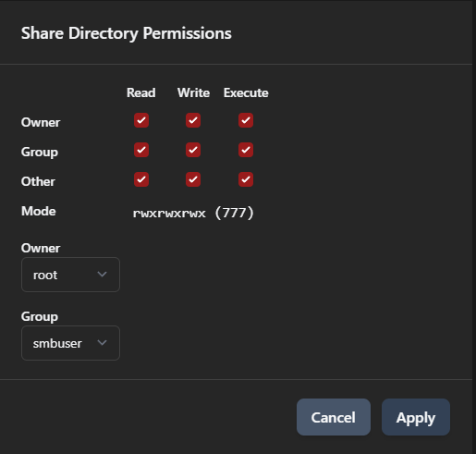Click the Read column header
Image resolution: width=476 pixels, height=454 pixels.
coord(141,92)
